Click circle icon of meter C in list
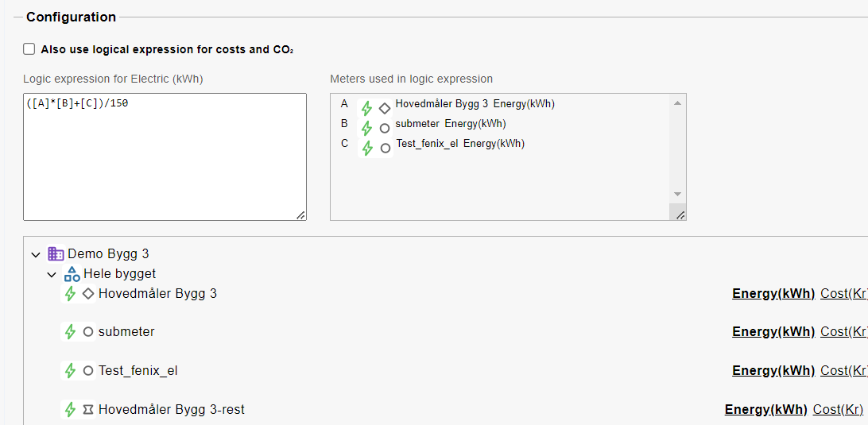 (x=386, y=149)
